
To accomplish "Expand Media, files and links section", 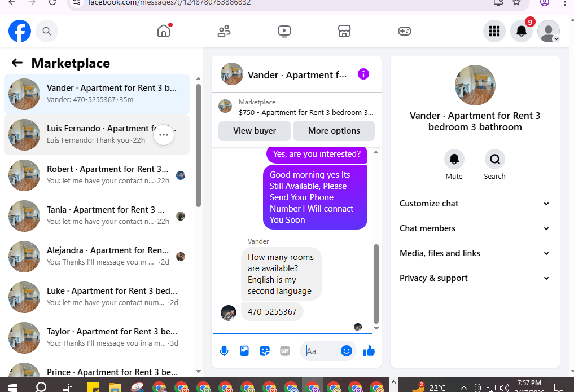I will coord(475,253).
